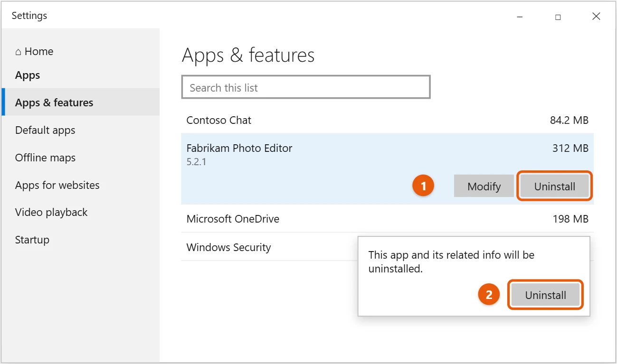Click the 'This app and its related info' message
This screenshot has width=617, height=364.
tap(451, 261)
